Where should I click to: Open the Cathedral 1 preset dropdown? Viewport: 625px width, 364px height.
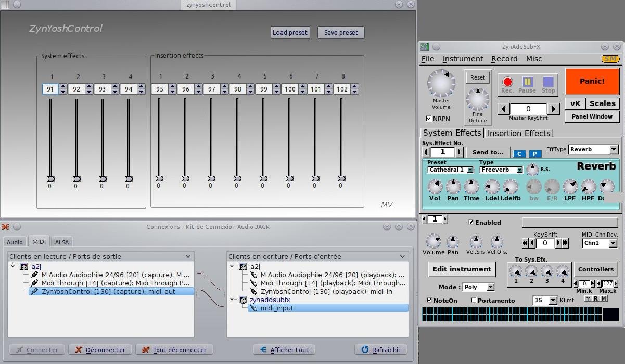click(x=450, y=170)
